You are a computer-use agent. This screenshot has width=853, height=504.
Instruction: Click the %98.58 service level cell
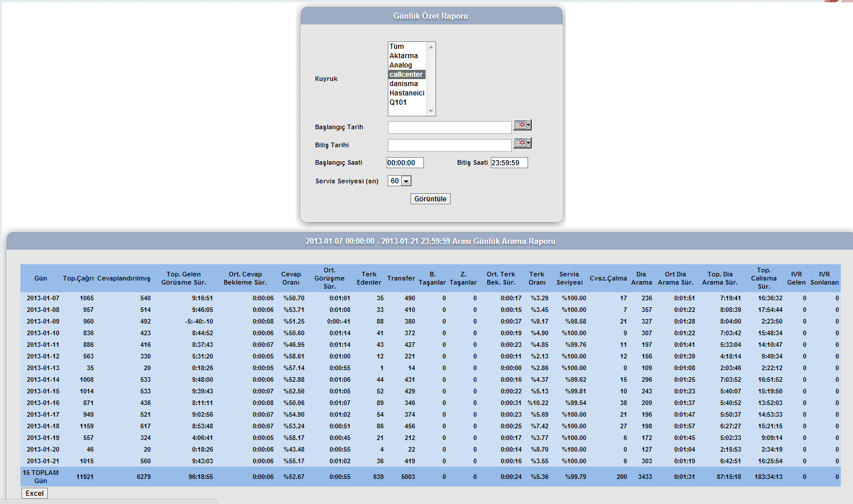point(576,321)
